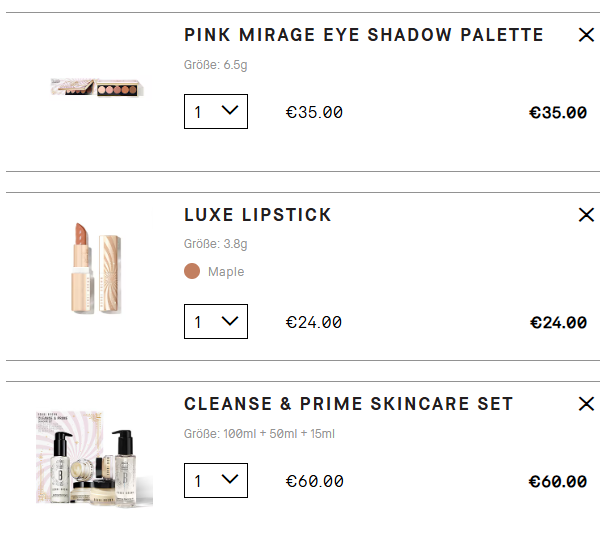
Task: Remove Cleanse & Prime Skincare Set item
Action: pyautogui.click(x=586, y=404)
